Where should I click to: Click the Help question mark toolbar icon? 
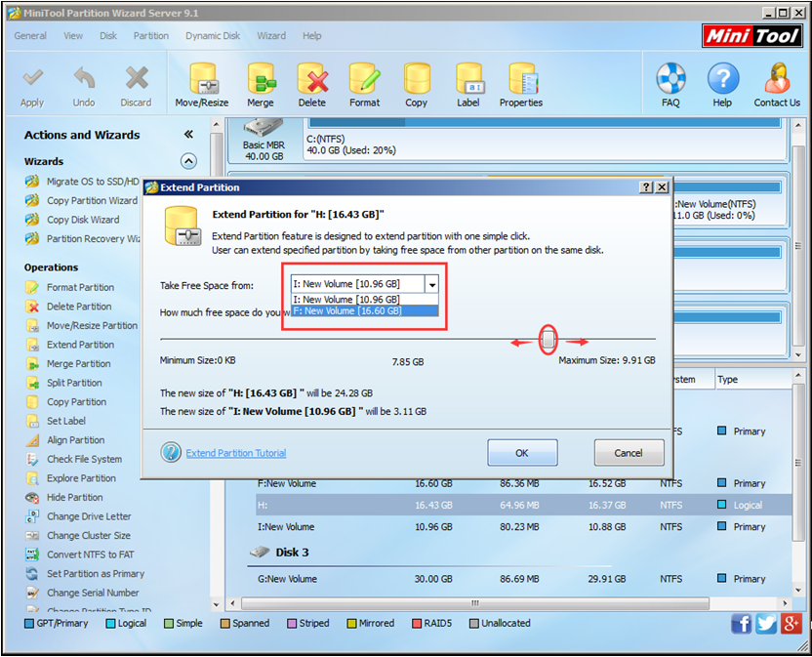(x=723, y=78)
